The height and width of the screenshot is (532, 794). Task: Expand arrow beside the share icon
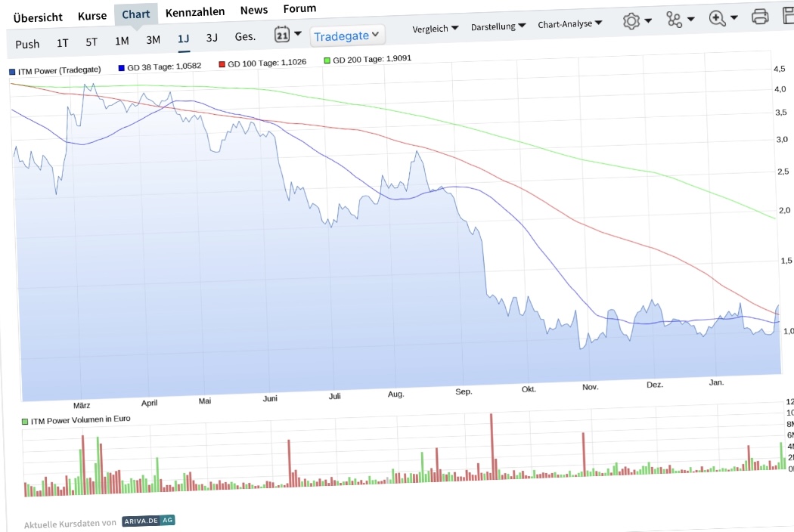[690, 19]
